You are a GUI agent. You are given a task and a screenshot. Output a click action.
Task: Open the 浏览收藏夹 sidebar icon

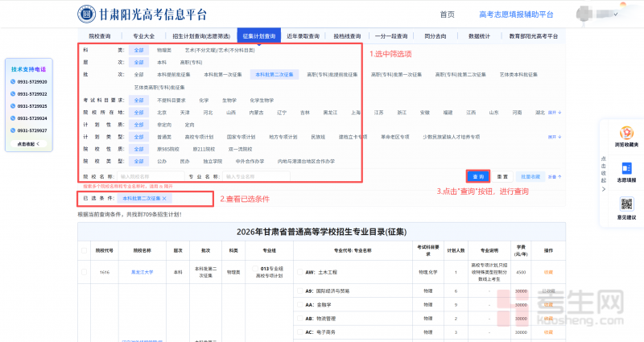[x=626, y=133]
